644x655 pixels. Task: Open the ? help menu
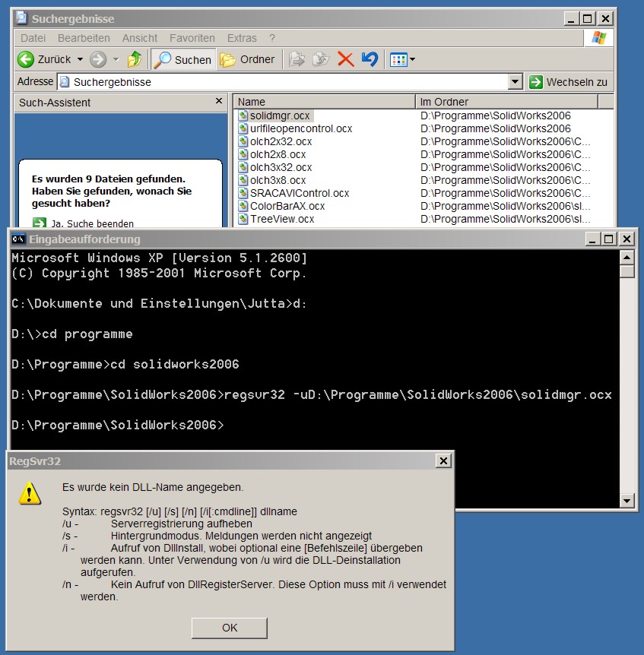(x=272, y=38)
